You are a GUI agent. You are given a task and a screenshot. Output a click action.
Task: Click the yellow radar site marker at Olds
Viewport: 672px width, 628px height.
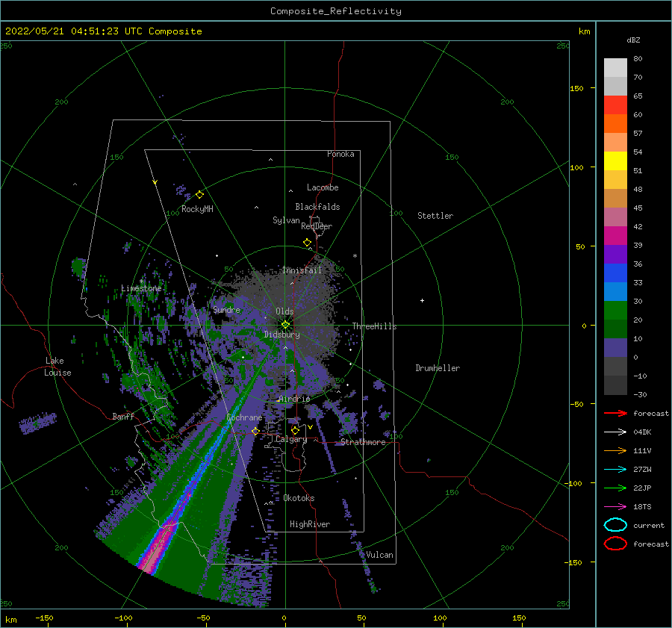pyautogui.click(x=285, y=325)
